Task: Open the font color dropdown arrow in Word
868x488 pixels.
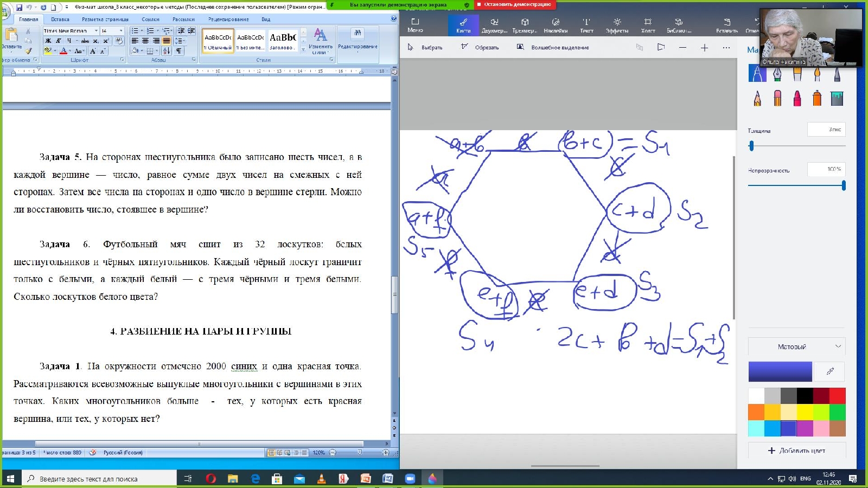Action: point(71,51)
